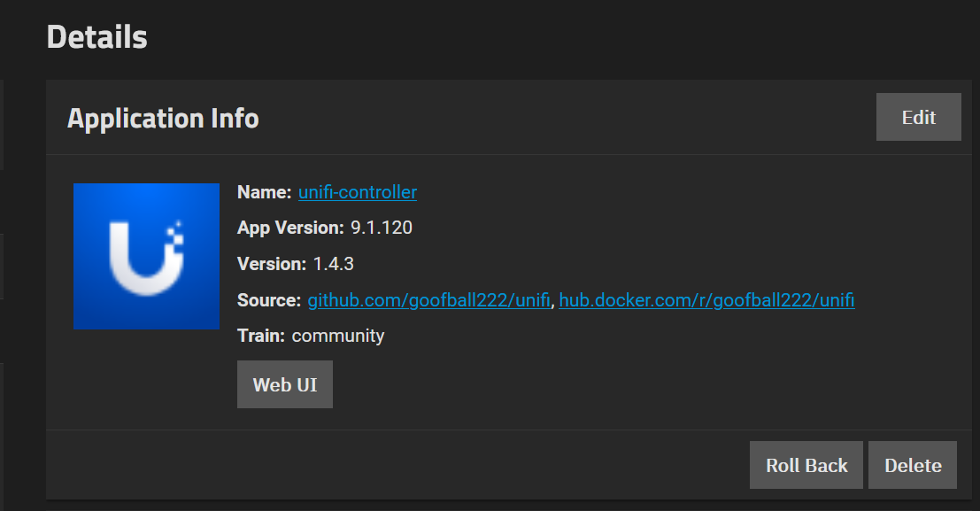Click the pixel dots on the UniFi logo tip
Image resolution: width=980 pixels, height=511 pixels.
pos(177,234)
